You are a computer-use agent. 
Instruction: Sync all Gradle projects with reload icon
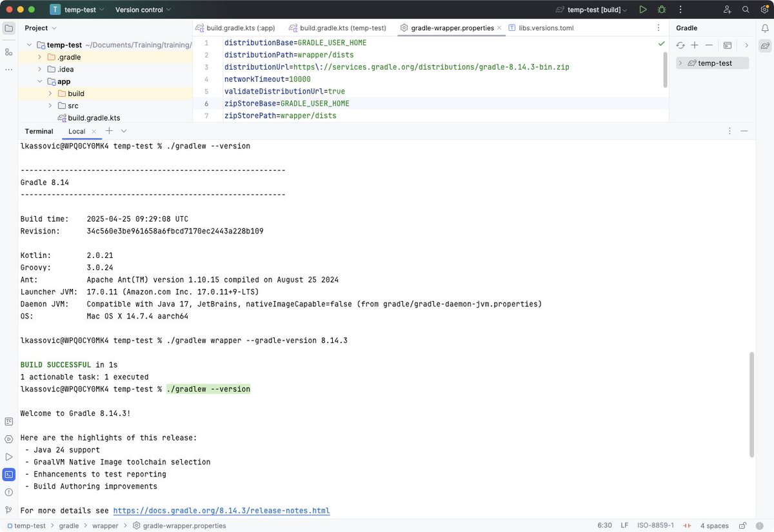[x=680, y=45]
